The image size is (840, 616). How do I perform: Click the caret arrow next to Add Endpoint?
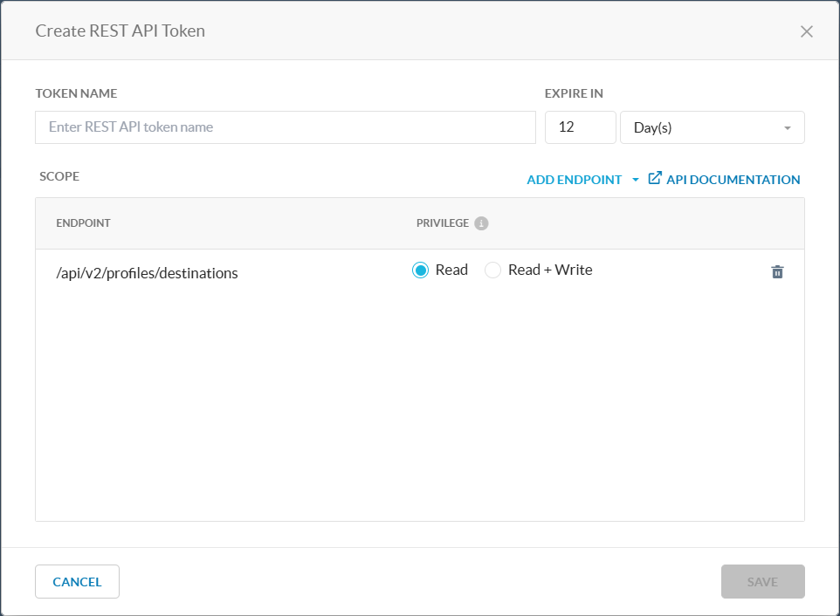point(635,180)
